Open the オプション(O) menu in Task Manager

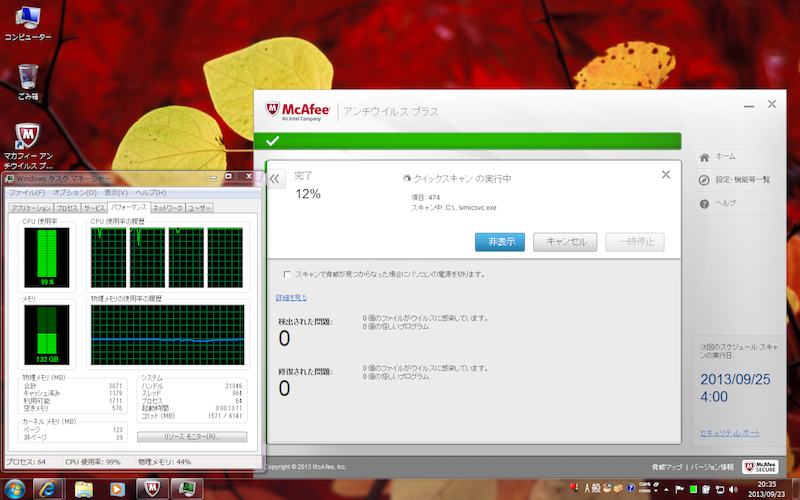pos(74,192)
